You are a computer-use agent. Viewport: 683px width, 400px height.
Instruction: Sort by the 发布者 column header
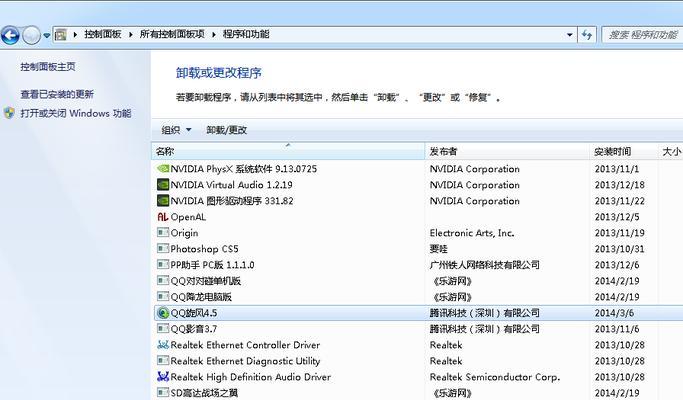(507, 151)
